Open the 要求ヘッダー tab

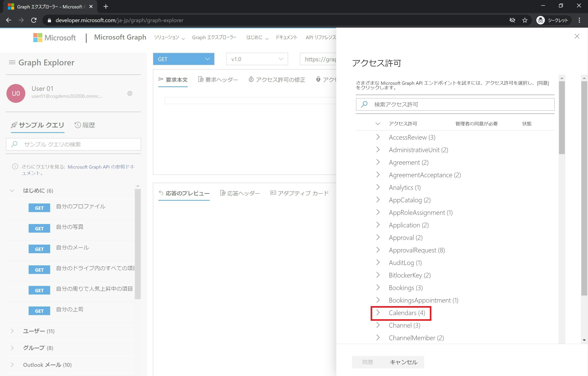pyautogui.click(x=218, y=80)
